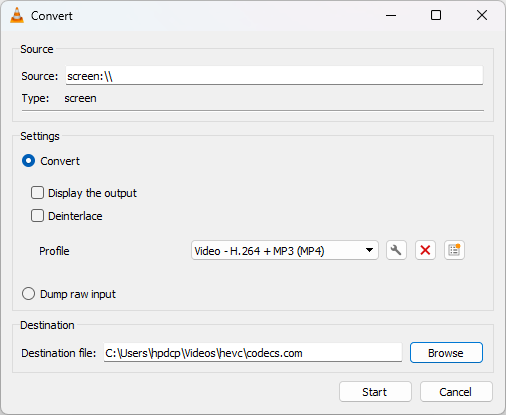Click the Type value 'screen' text
This screenshot has height=415, width=506.
[80, 99]
